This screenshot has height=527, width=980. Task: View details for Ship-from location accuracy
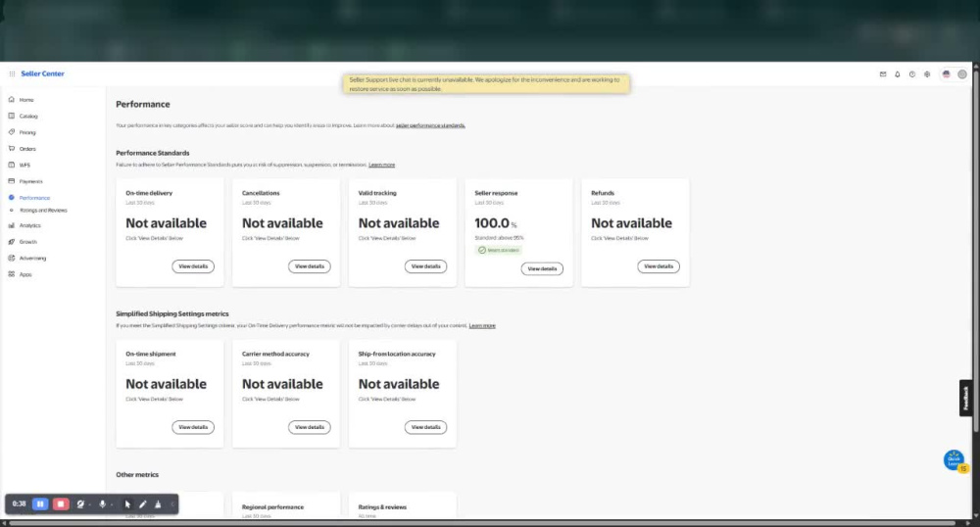[425, 428]
